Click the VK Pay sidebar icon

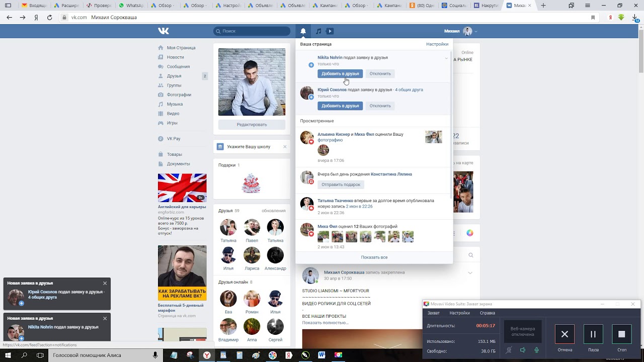(161, 139)
